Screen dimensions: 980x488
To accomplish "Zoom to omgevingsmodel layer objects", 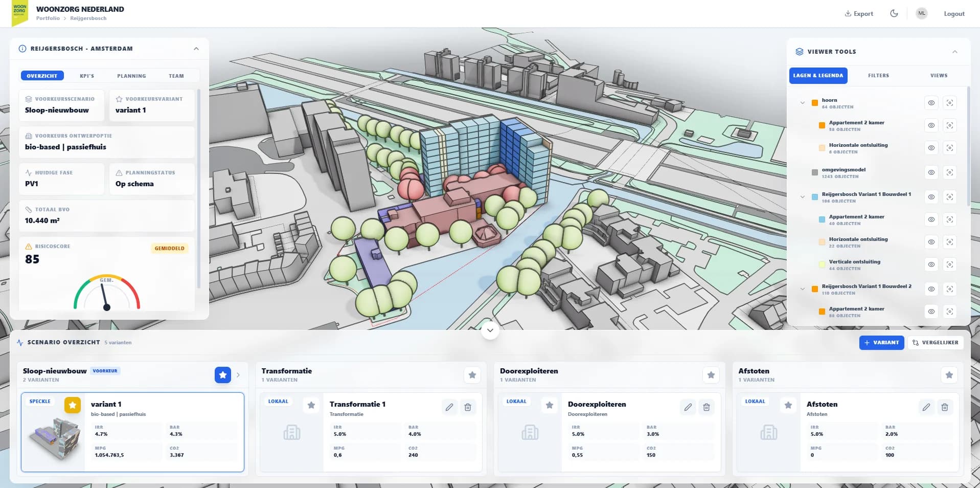I will pyautogui.click(x=949, y=172).
